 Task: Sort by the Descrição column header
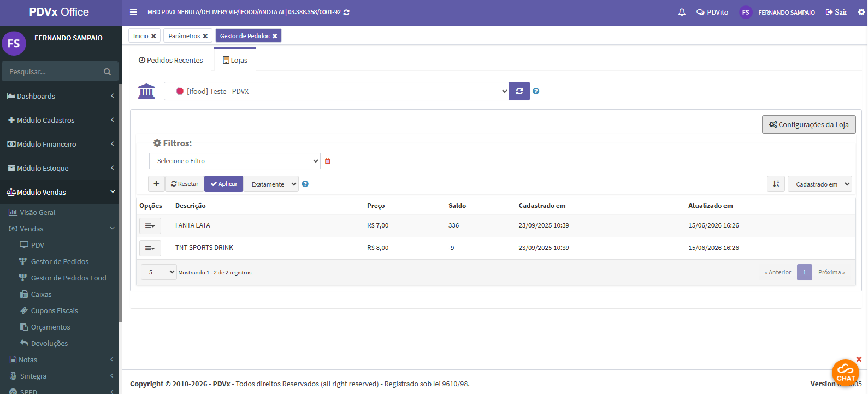(191, 206)
